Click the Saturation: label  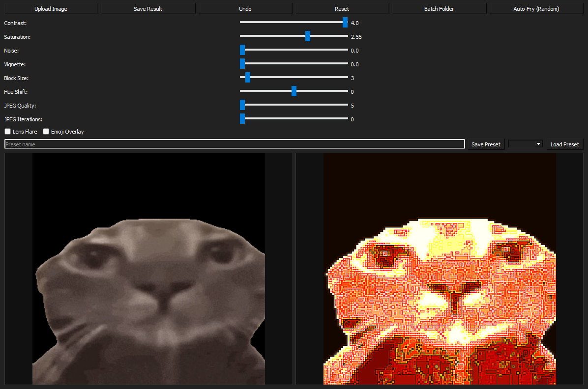click(17, 37)
